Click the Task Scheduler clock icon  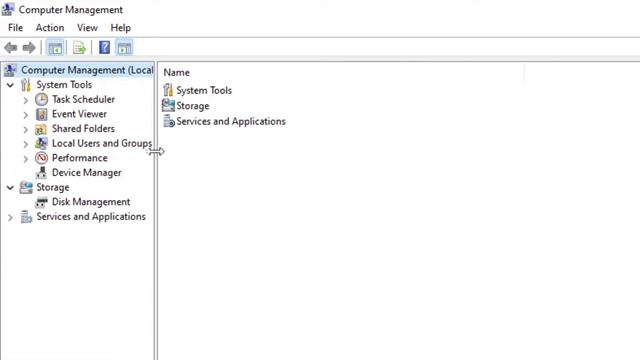pos(41,100)
